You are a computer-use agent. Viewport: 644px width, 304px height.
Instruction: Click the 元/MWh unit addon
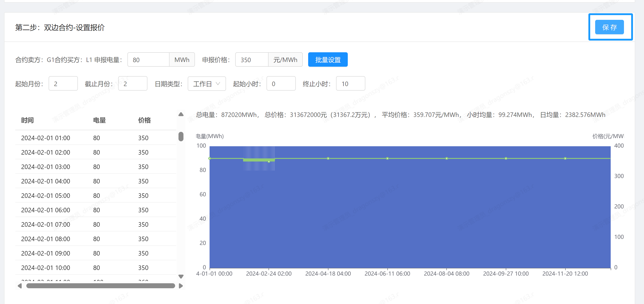point(285,59)
